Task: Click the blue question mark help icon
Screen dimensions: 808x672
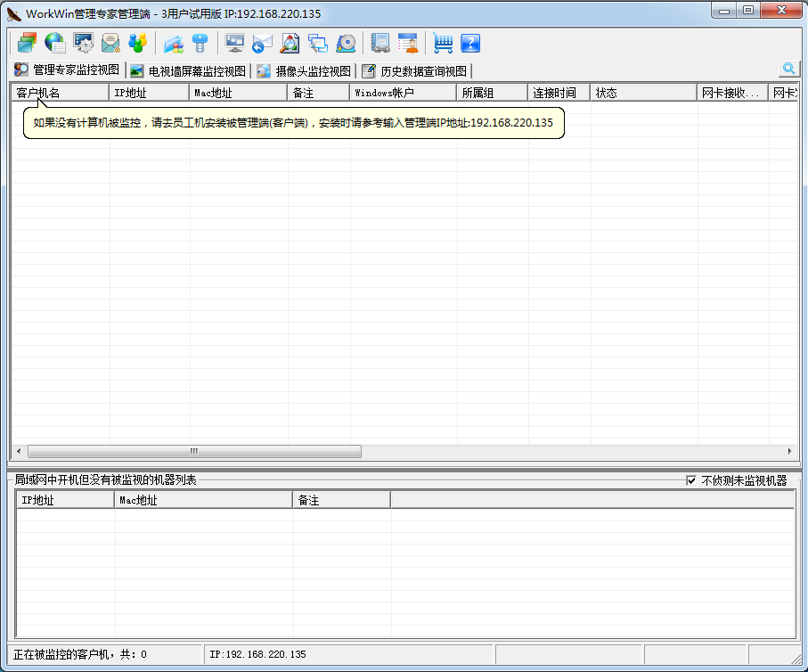Action: click(470, 43)
